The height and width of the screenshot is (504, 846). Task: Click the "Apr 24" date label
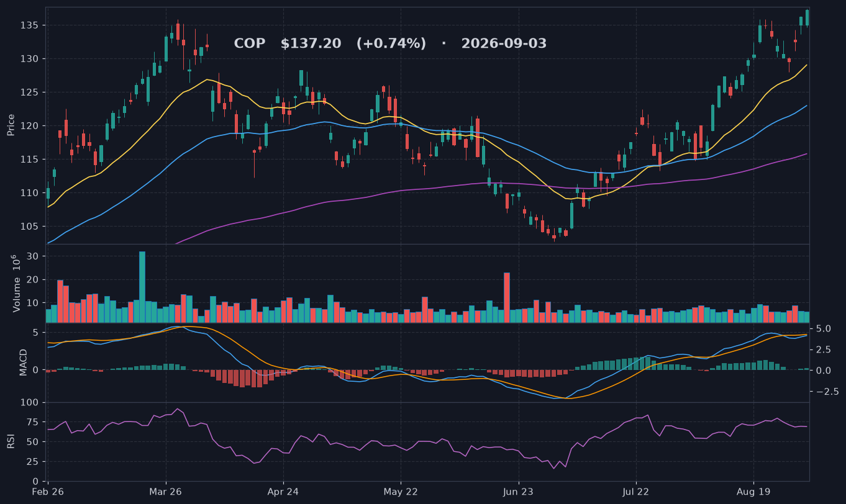pos(283,493)
